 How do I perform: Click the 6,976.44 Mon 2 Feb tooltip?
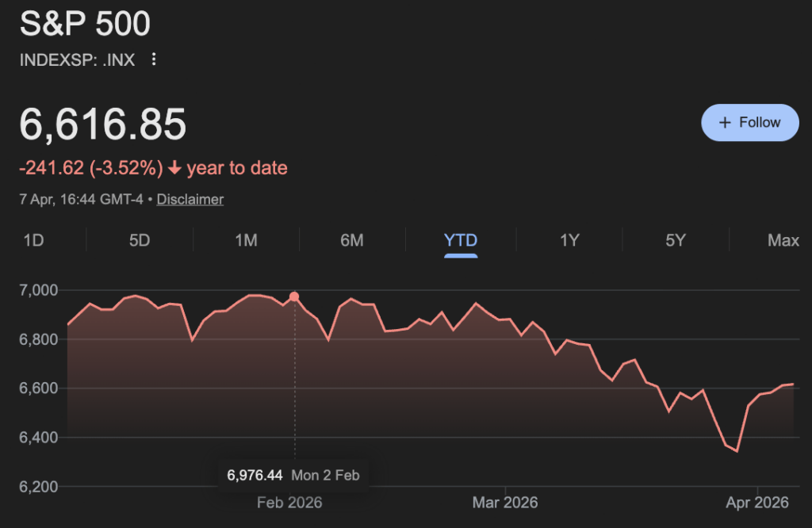pyautogui.click(x=293, y=476)
